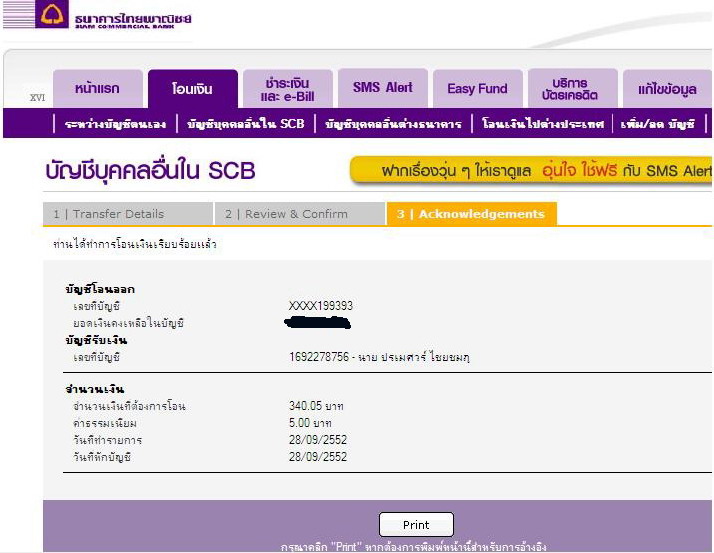Go to บริการบัตรเครดิต credit card tab
This screenshot has width=714, height=553.
573,88
